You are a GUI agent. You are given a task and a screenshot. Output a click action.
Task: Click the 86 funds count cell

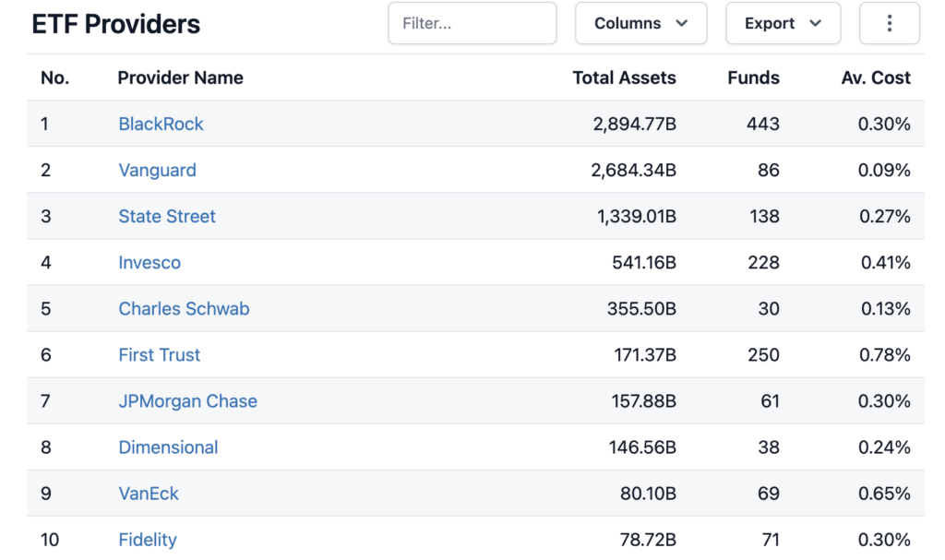pos(769,170)
